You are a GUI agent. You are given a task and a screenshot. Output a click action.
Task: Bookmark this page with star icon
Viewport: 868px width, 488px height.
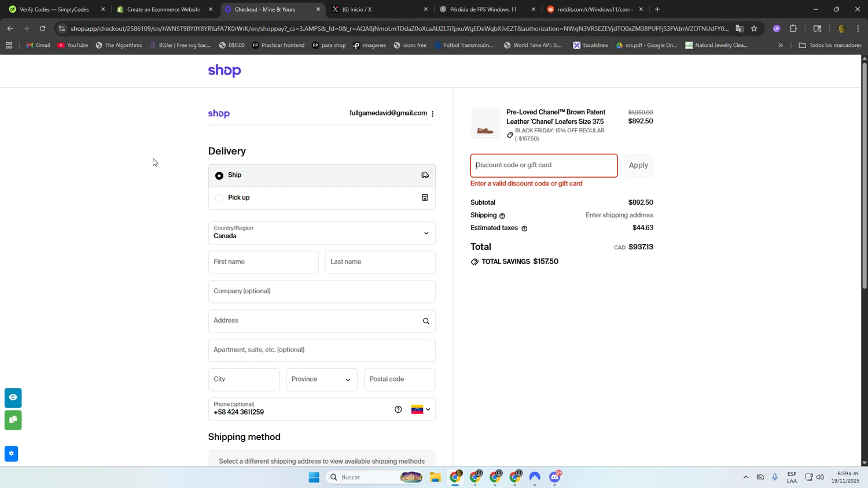coord(754,28)
